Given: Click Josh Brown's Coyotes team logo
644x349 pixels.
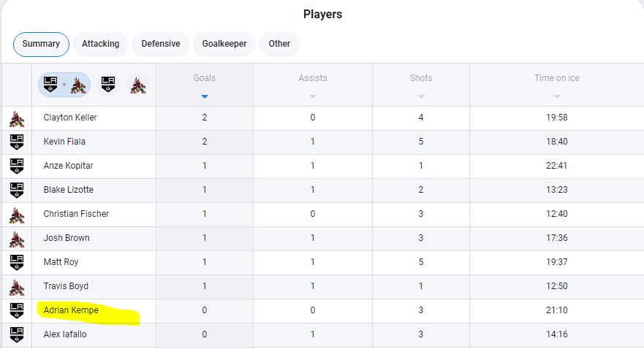Looking at the screenshot, I should (16, 239).
